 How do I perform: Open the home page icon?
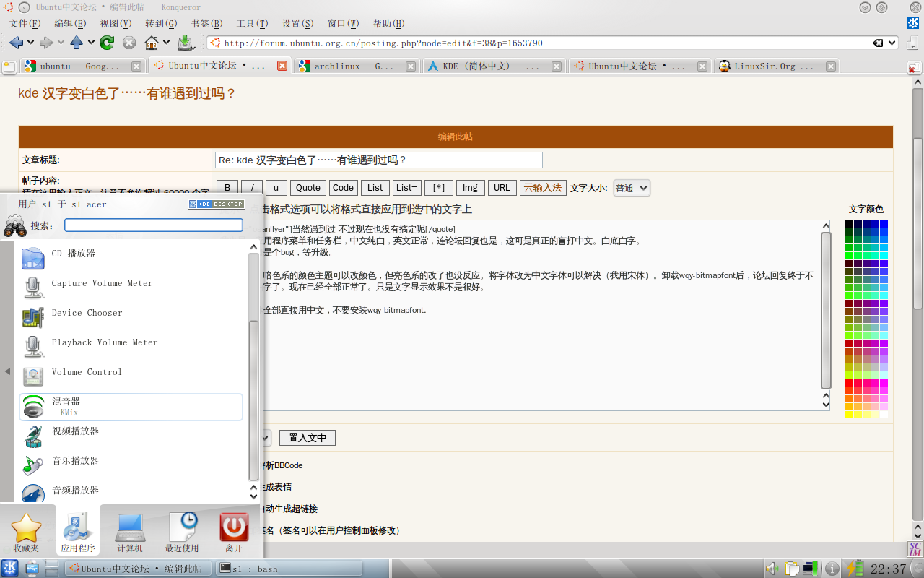(152, 43)
